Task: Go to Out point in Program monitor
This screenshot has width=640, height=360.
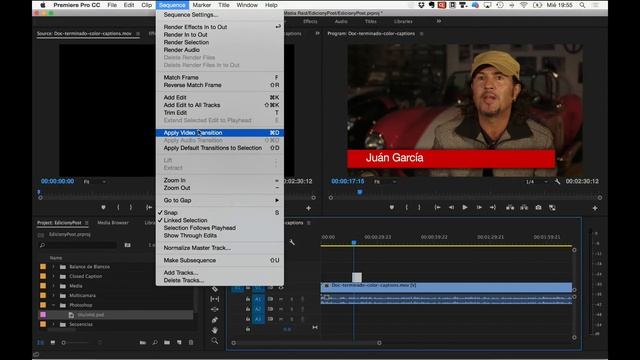Action: click(x=493, y=207)
